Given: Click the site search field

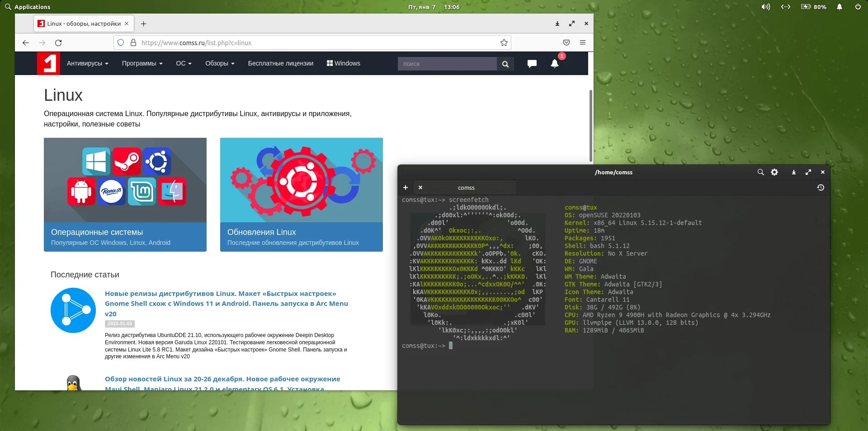Looking at the screenshot, I should pos(447,64).
